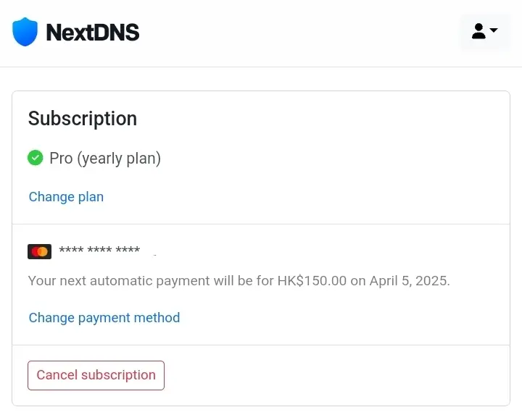Click the HK$150.00 payment amount
Image resolution: width=522 pixels, height=420 pixels.
point(312,281)
